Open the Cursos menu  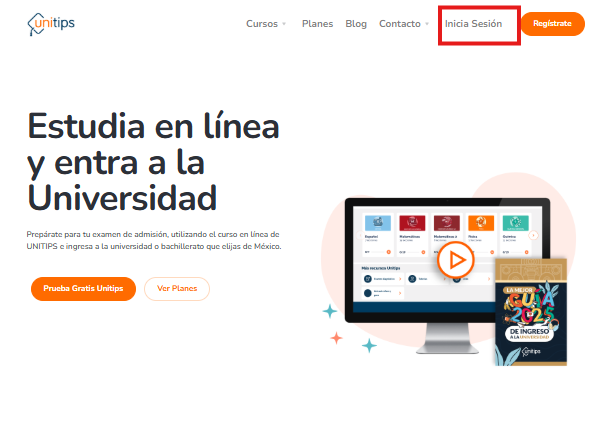click(x=262, y=24)
